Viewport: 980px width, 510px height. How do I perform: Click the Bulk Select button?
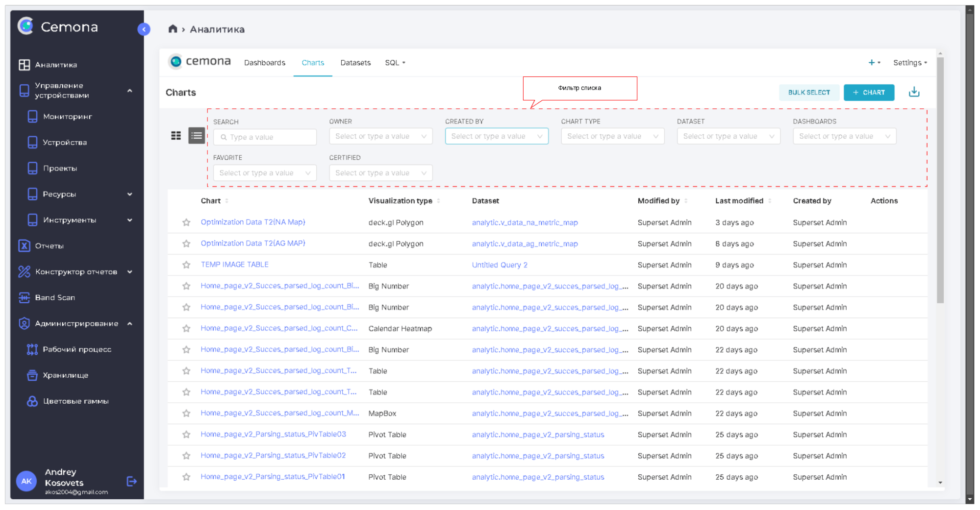[x=808, y=92]
